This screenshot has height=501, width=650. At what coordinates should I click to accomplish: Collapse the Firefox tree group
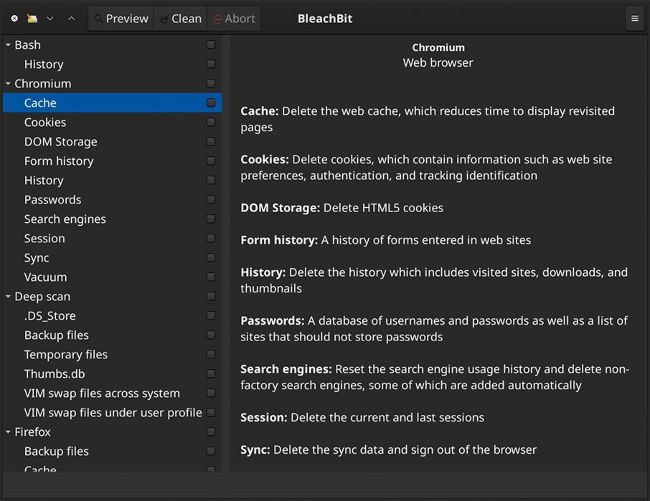pyautogui.click(x=8, y=432)
